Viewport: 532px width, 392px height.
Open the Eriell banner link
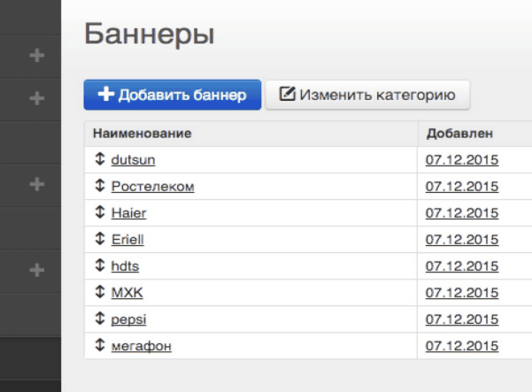click(127, 240)
